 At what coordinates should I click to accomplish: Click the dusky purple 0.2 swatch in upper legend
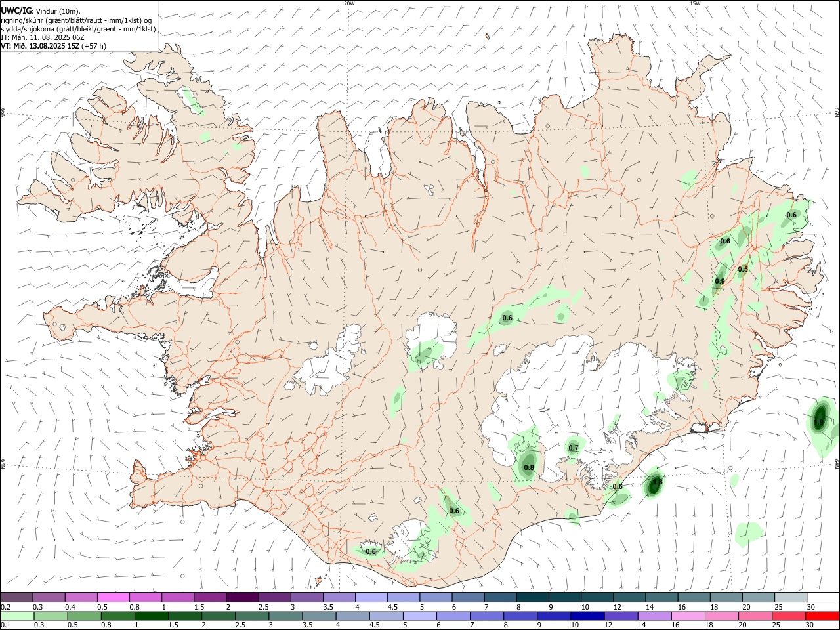pyautogui.click(x=16, y=597)
